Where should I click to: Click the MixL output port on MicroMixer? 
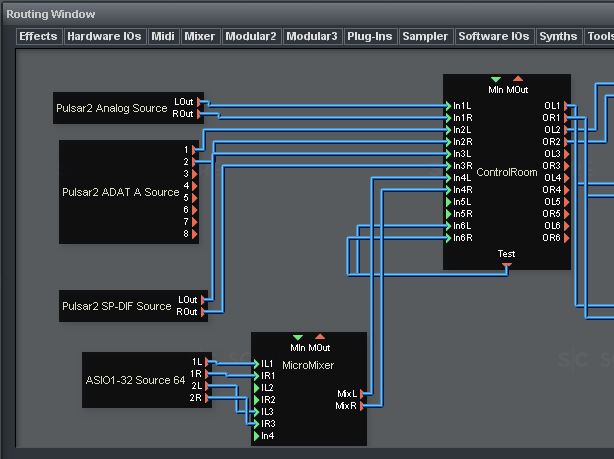tap(362, 394)
